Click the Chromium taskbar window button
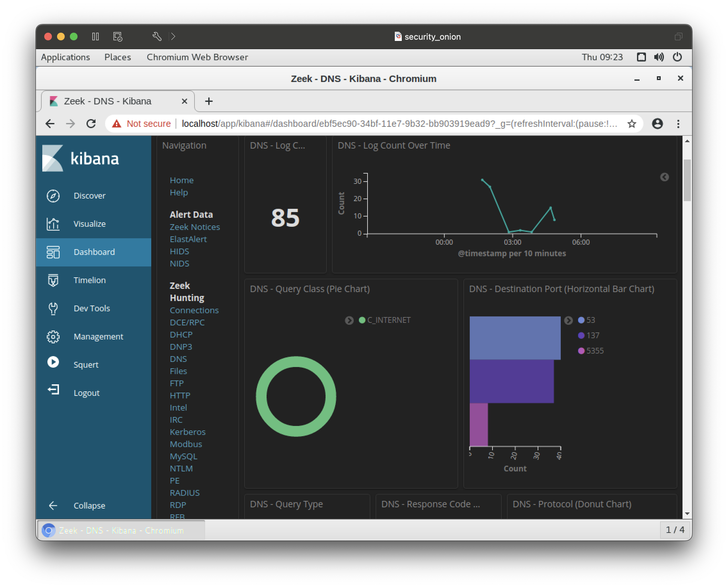This screenshot has height=588, width=728. pyautogui.click(x=121, y=530)
